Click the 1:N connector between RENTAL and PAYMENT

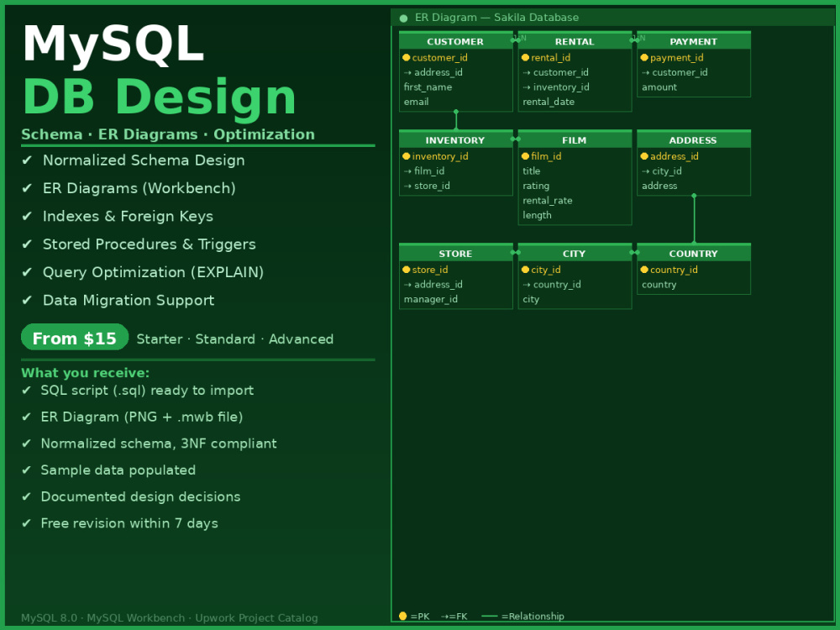pyautogui.click(x=635, y=39)
